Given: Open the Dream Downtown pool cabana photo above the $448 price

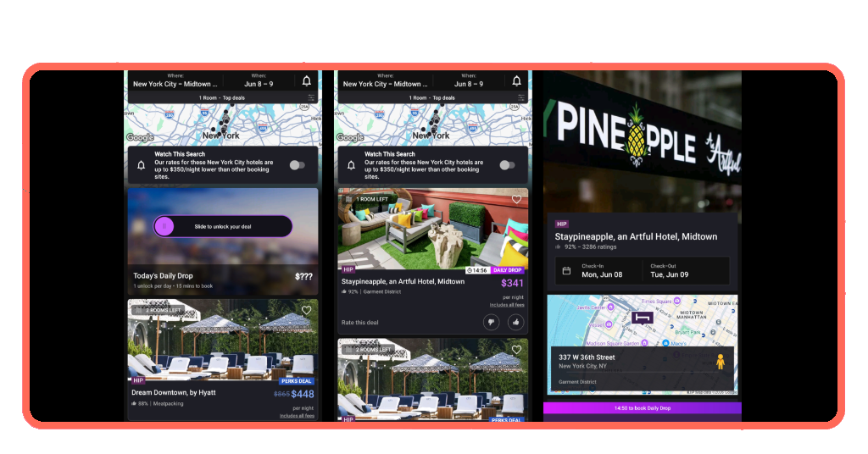Looking at the screenshot, I should [x=223, y=340].
